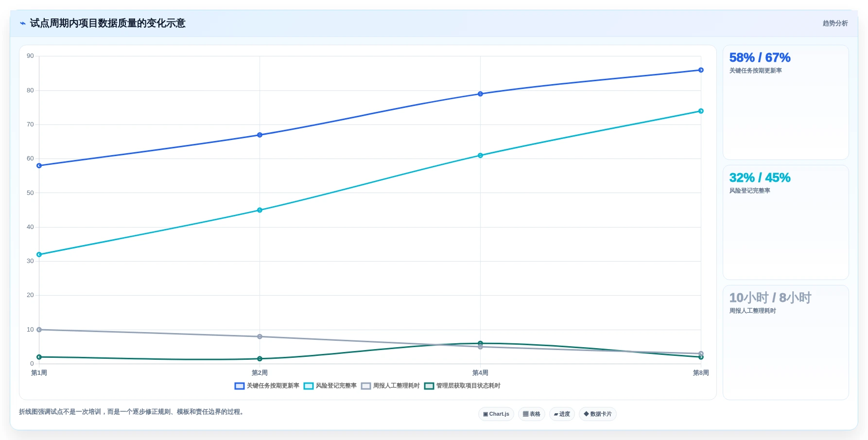Screen dimensions: 868x440
Task: Select the 数据卡片 tag button
Action: 598,414
